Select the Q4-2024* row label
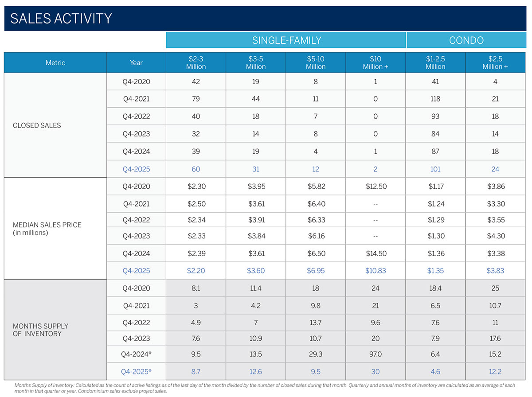 tap(136, 354)
